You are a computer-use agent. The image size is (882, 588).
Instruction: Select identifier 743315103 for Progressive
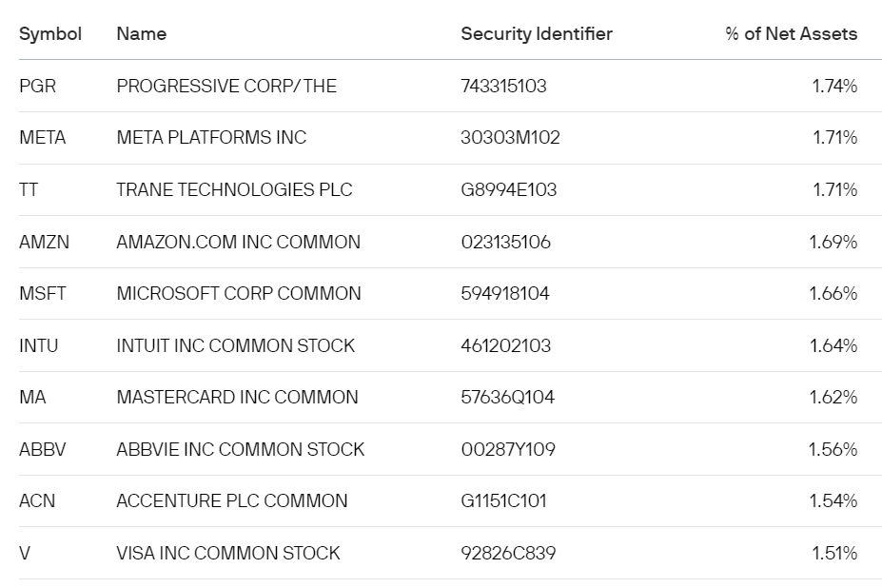[503, 86]
